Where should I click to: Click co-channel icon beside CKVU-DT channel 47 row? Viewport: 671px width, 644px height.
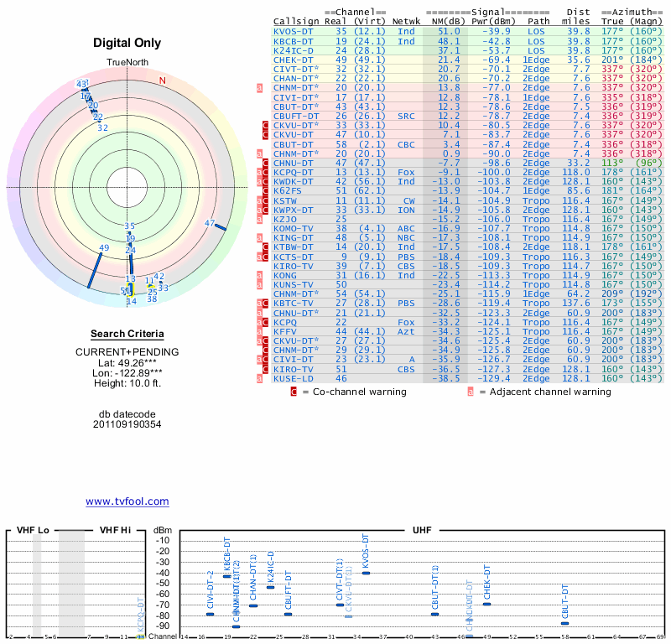pyautogui.click(x=265, y=135)
